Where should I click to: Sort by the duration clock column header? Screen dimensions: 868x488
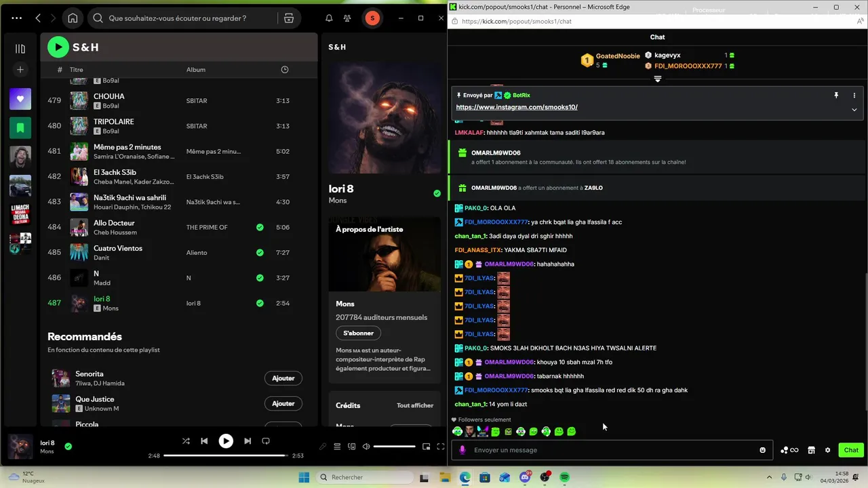(x=285, y=70)
